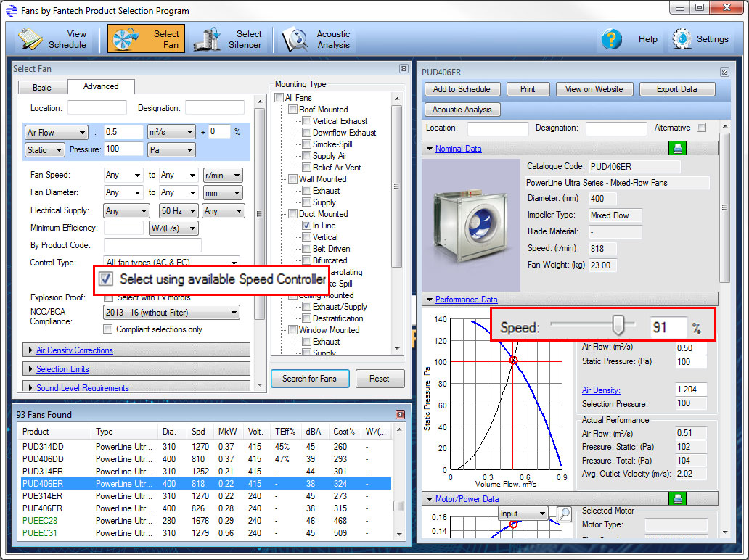Select the PUD314DD fan row
Screen dimensions: 749x560
click(x=206, y=447)
